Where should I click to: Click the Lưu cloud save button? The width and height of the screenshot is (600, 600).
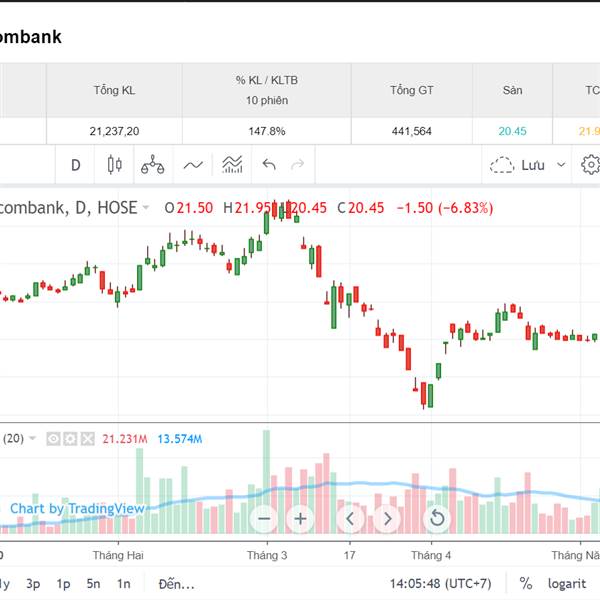coord(517,165)
